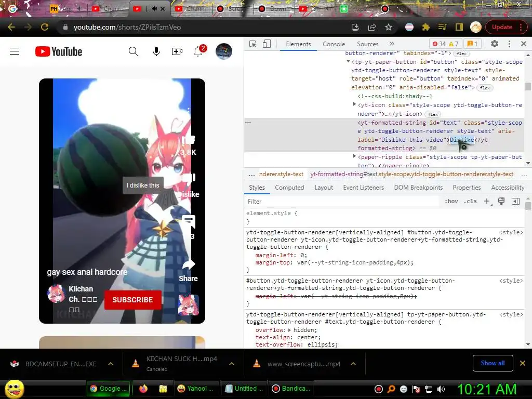Viewport: 532px width, 399px height.
Task: Toggle the browser side panel icon
Action: [x=459, y=27]
